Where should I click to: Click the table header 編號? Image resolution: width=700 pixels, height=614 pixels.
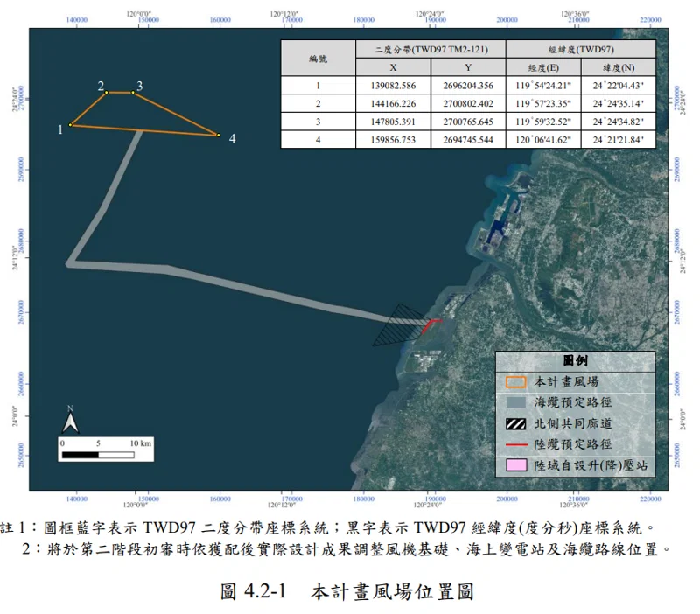pos(318,59)
